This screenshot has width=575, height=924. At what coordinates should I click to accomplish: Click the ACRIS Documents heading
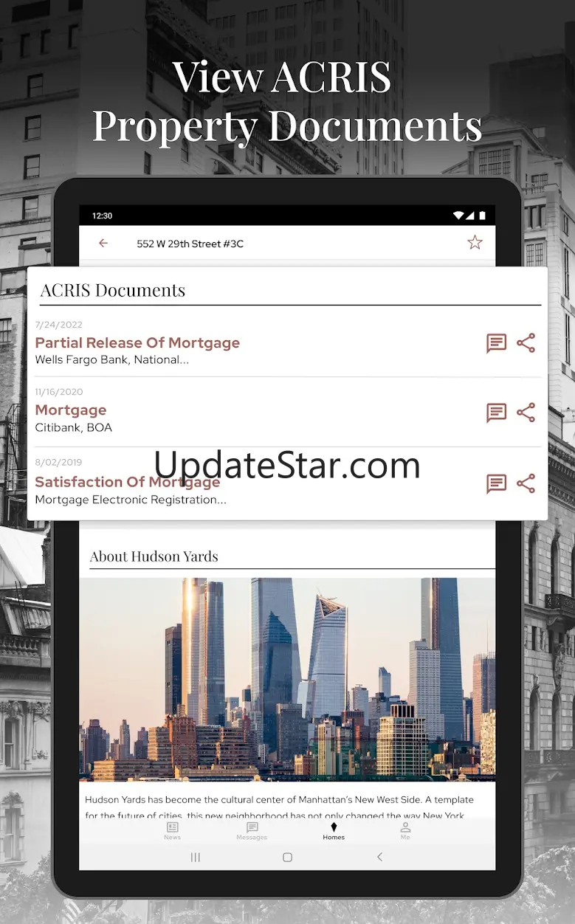[113, 290]
